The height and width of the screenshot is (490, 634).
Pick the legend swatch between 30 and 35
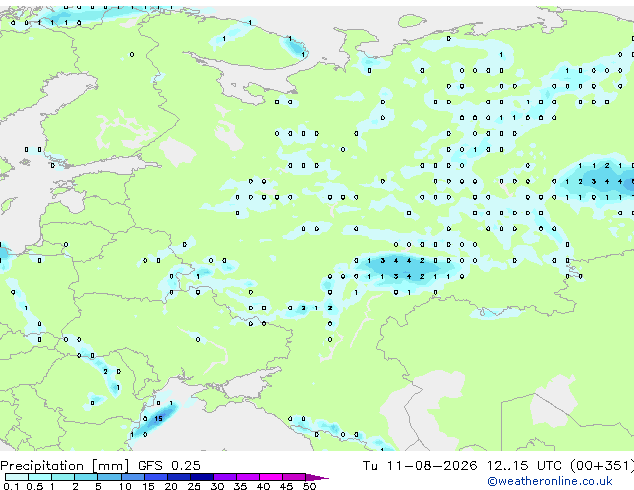225,477
